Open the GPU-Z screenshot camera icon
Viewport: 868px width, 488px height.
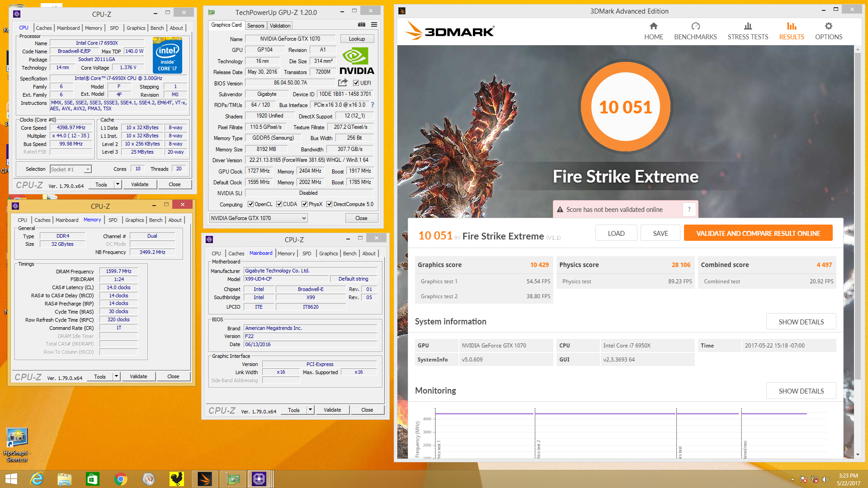pyautogui.click(x=362, y=25)
